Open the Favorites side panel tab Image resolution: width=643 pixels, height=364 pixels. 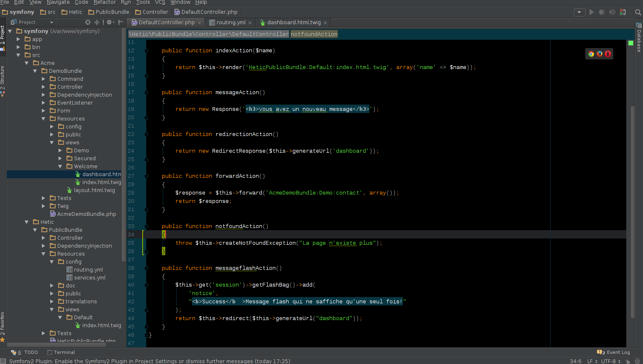click(3, 327)
